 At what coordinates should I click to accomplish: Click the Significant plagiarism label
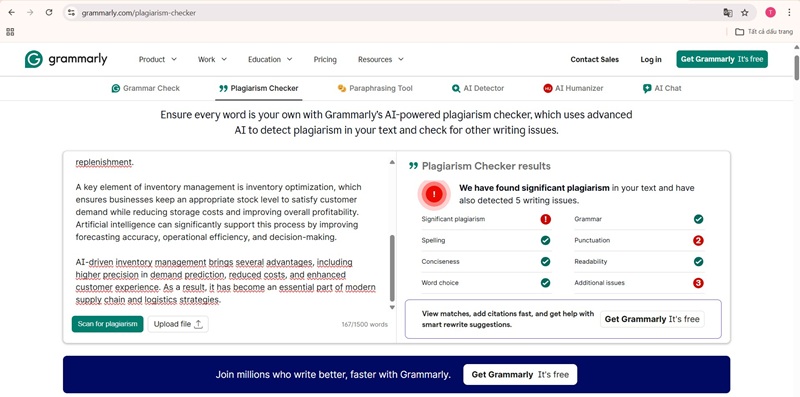coord(453,219)
